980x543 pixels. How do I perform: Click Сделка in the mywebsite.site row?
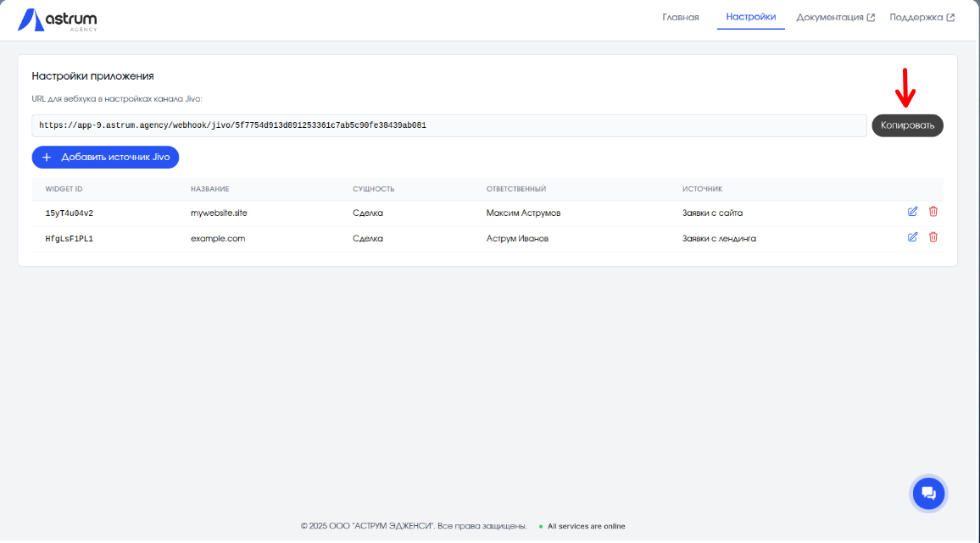368,213
